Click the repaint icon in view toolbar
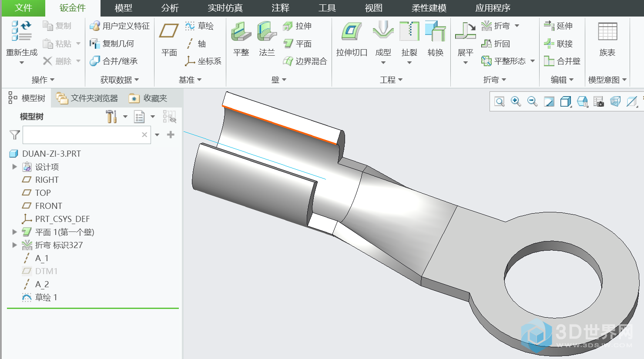 click(549, 102)
